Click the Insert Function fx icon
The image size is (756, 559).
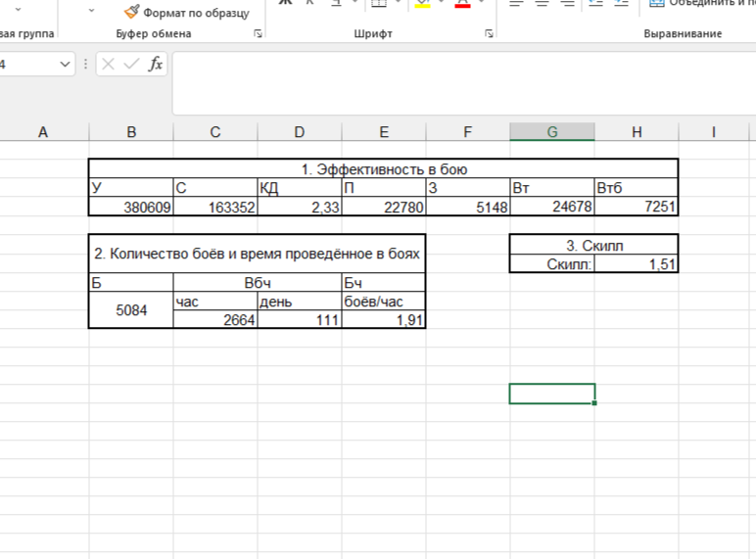pyautogui.click(x=156, y=65)
